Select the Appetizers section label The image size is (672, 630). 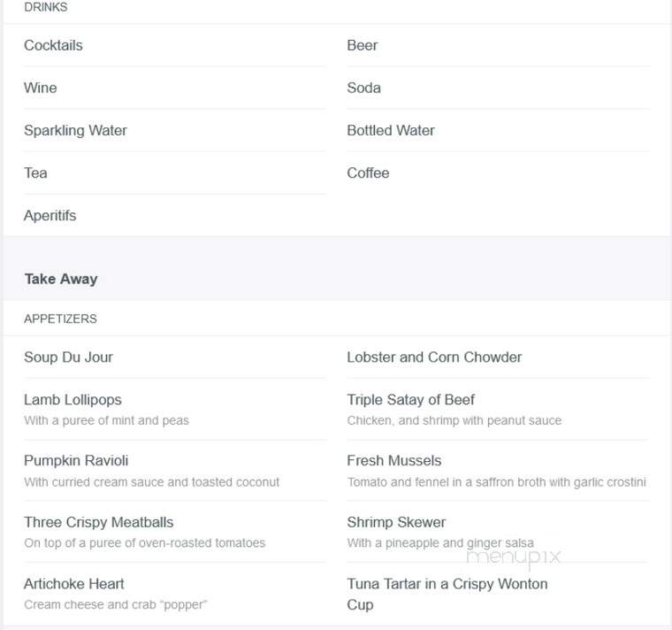click(x=60, y=319)
